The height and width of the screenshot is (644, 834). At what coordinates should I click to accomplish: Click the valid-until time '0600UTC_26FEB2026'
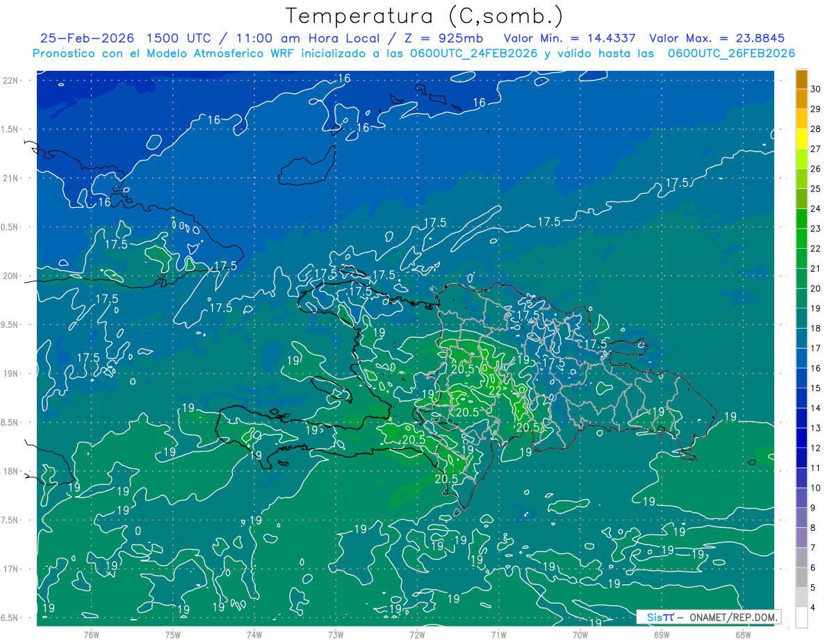(x=731, y=53)
